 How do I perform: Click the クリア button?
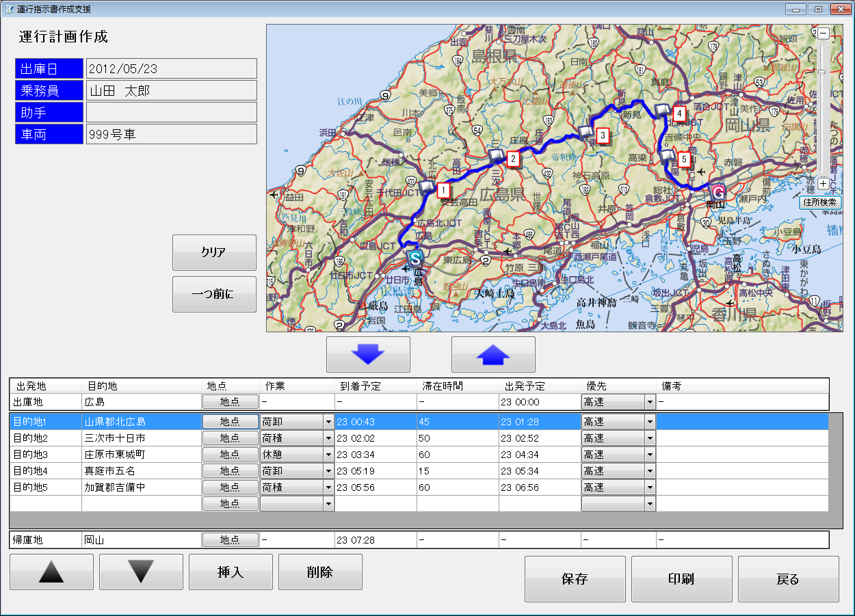214,252
